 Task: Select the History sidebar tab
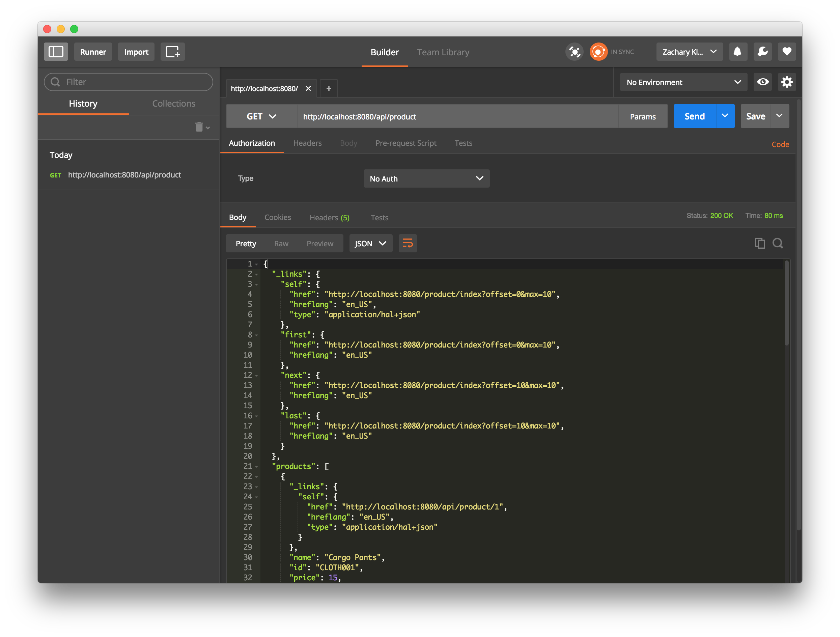[x=83, y=103]
